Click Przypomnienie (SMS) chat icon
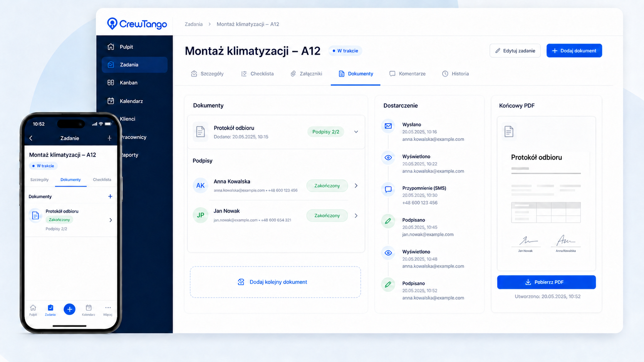The image size is (644, 362). click(388, 189)
